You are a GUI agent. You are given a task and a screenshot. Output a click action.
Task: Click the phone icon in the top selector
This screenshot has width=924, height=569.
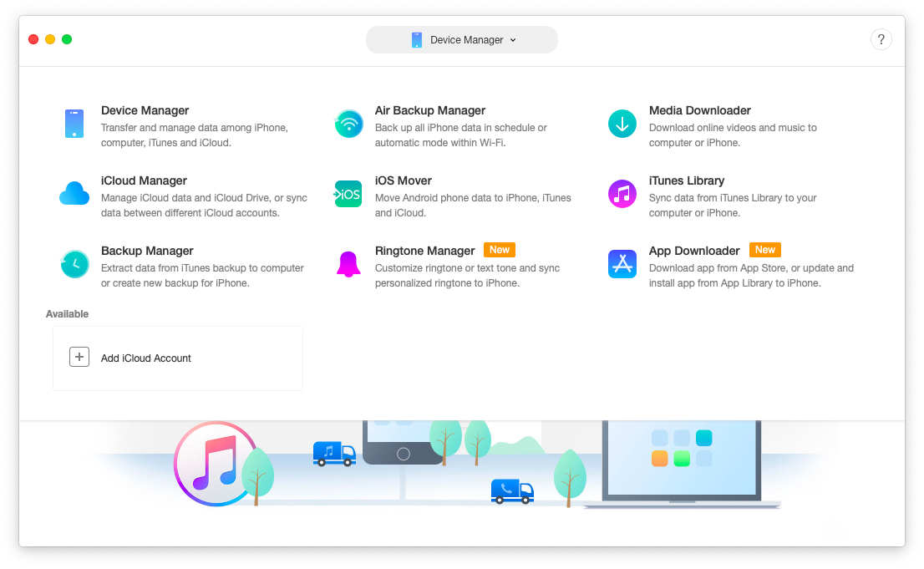[x=417, y=40]
